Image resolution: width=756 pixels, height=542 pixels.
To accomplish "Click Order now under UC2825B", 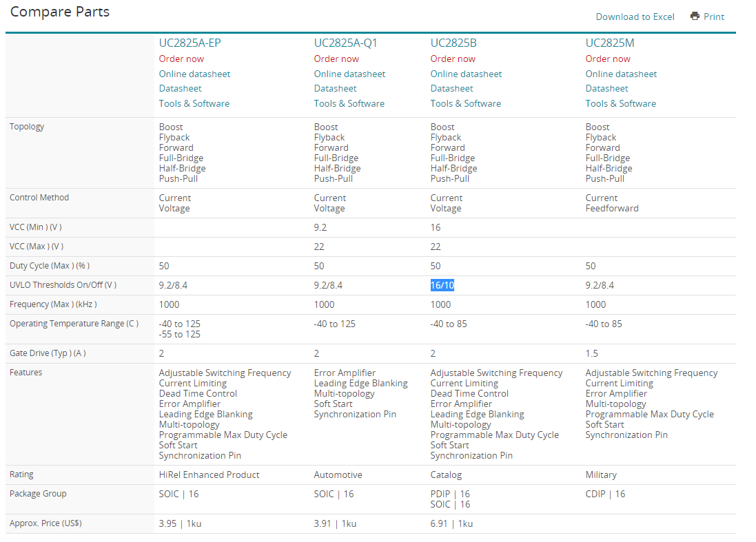I will point(453,59).
